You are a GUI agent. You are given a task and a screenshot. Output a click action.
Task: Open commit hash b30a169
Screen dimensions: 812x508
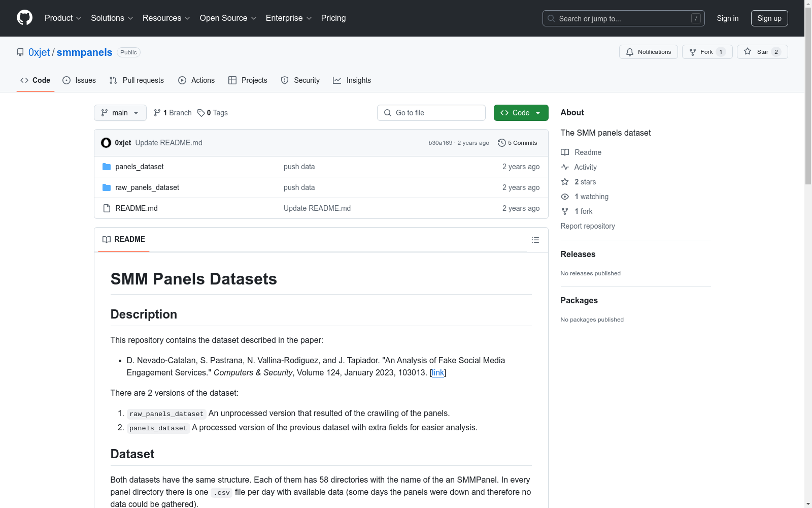point(440,143)
